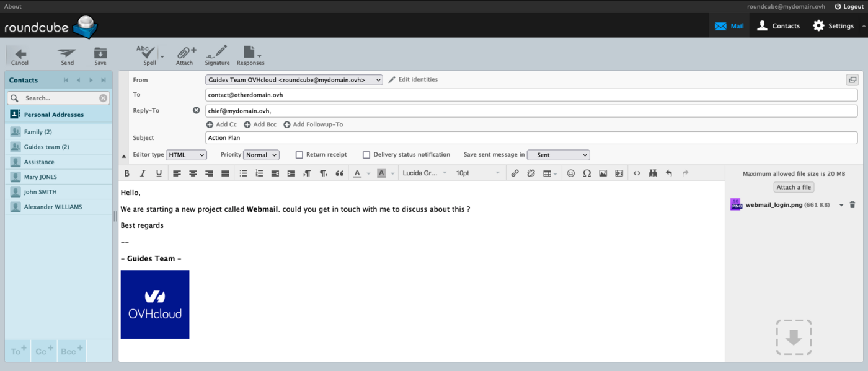Open the source code editor icon

[637, 173]
